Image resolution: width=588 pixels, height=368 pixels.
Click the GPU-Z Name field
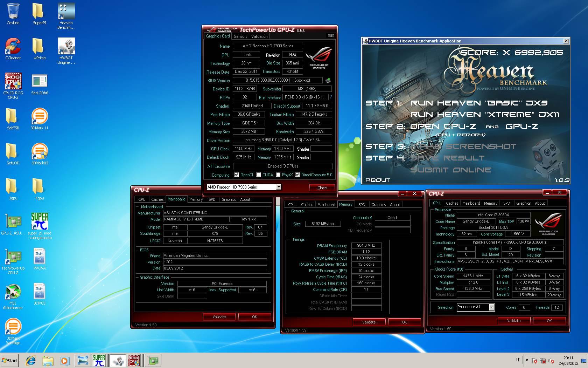click(268, 46)
